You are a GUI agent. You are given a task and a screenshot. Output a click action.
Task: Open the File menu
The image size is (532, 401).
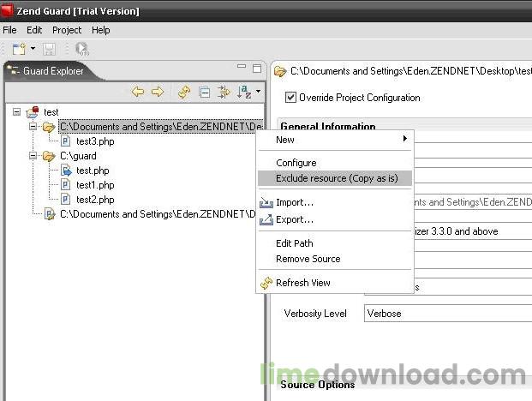(9, 30)
